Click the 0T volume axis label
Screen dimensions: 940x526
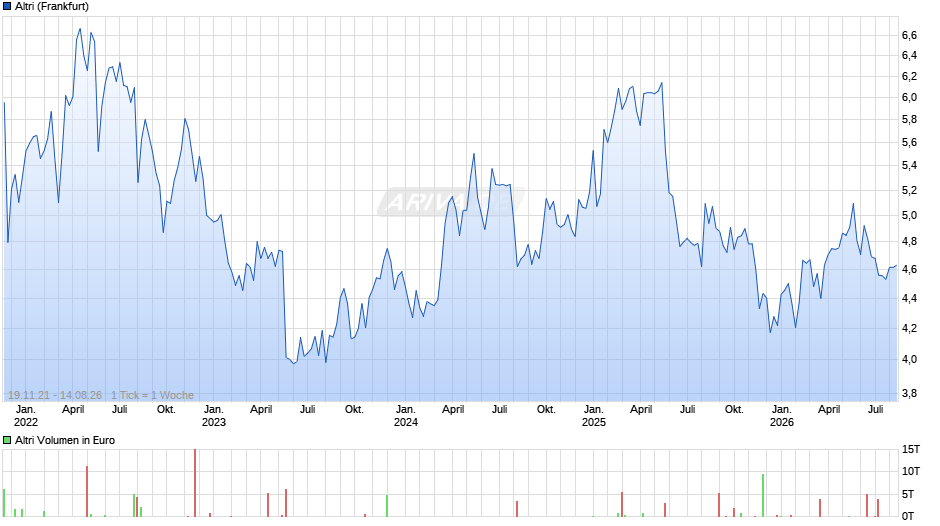click(x=908, y=516)
